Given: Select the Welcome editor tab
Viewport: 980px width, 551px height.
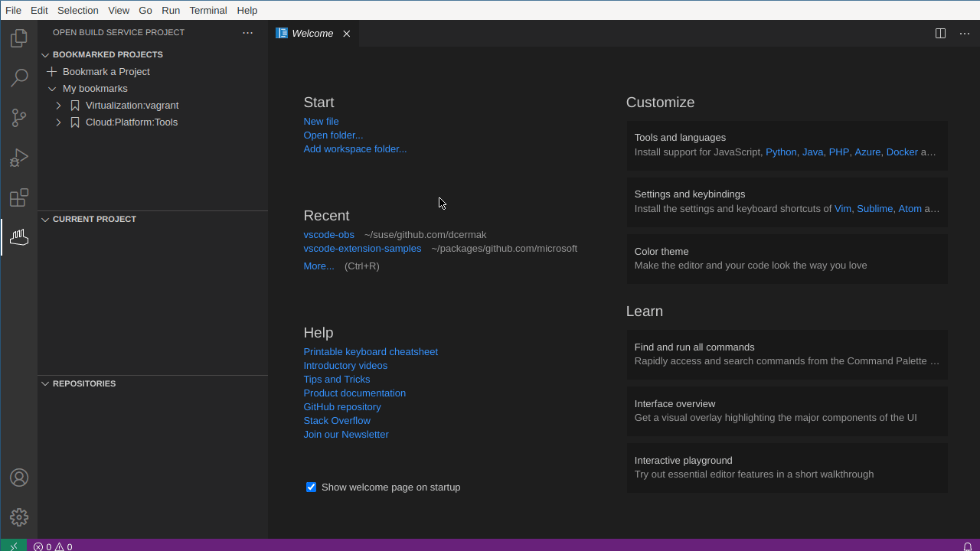Looking at the screenshot, I should tap(312, 34).
